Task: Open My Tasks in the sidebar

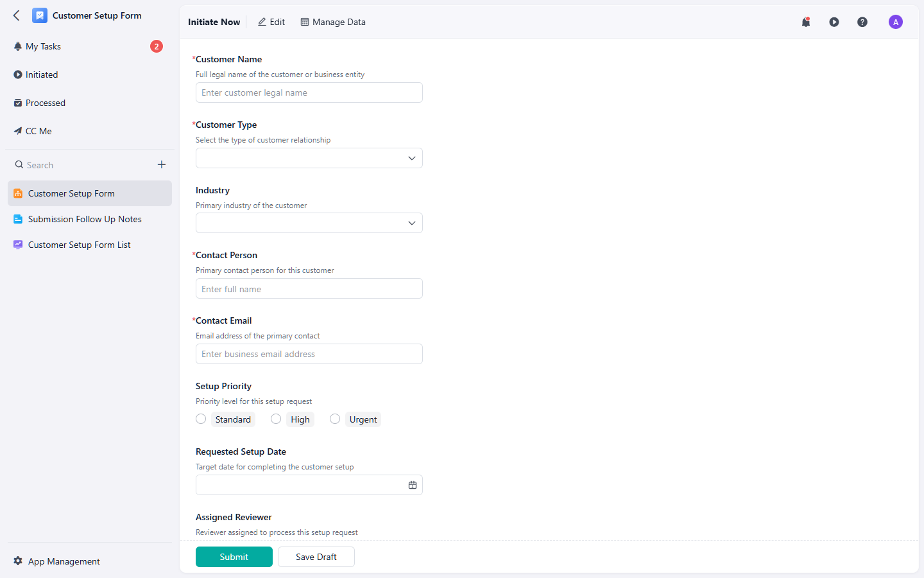Action: [89, 46]
